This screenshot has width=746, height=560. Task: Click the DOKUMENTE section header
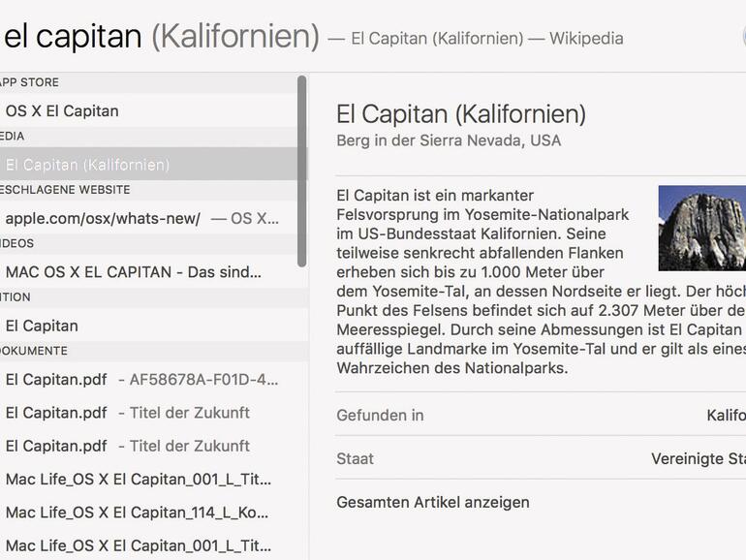click(34, 351)
